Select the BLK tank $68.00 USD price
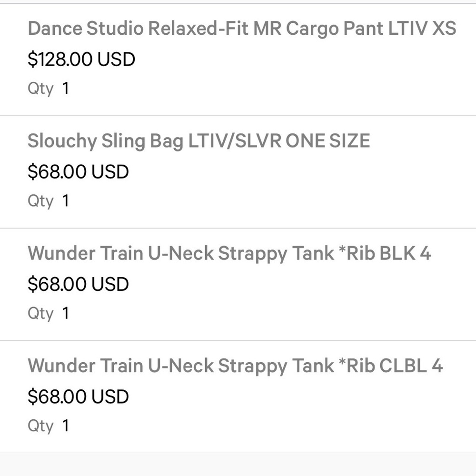 (x=78, y=284)
